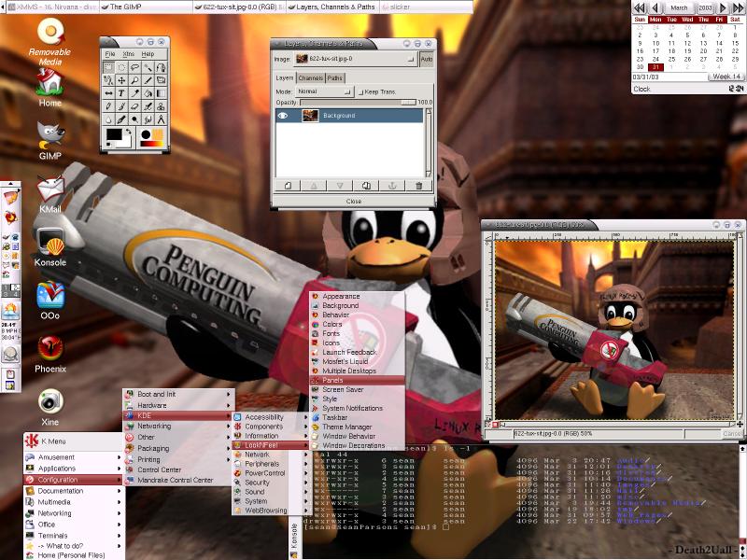Screen dimensions: 747x560
Task: Select the Blend gradient tool
Action: 161,93
